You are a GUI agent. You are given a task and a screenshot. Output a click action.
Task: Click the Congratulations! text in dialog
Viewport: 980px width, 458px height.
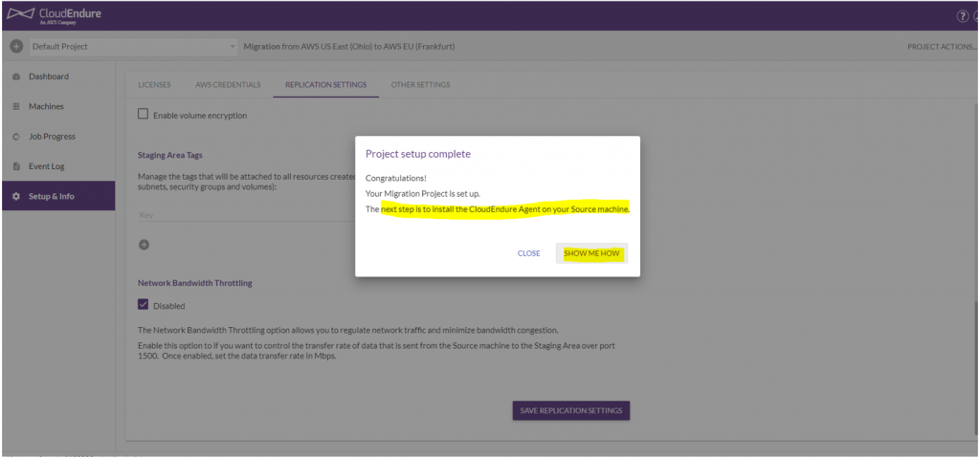[395, 179]
